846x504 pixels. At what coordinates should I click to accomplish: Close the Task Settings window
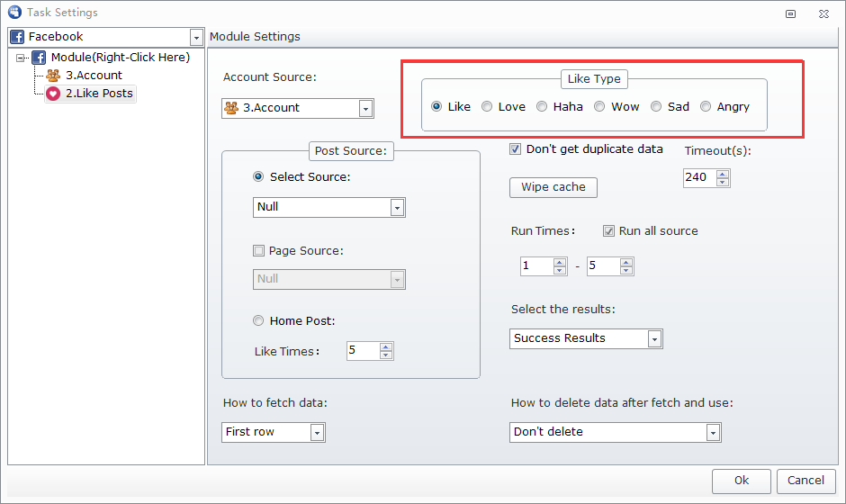823,14
